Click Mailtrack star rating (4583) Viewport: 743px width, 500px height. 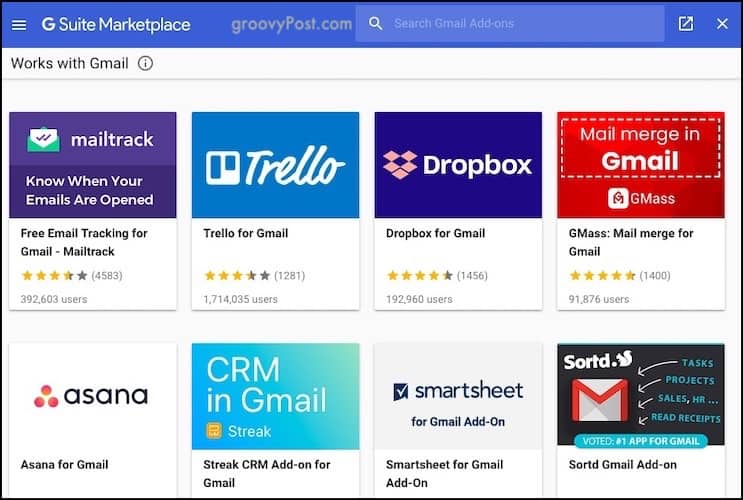(x=72, y=275)
